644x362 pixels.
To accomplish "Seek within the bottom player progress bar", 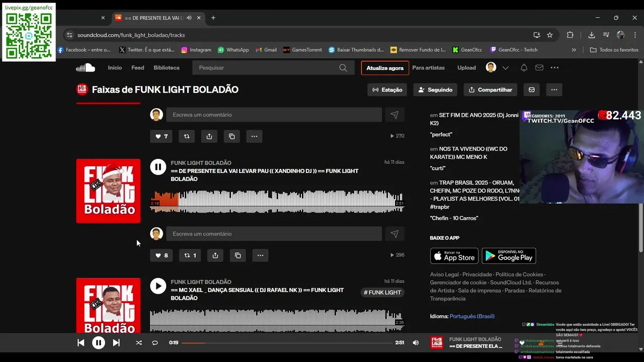I will pos(287,343).
